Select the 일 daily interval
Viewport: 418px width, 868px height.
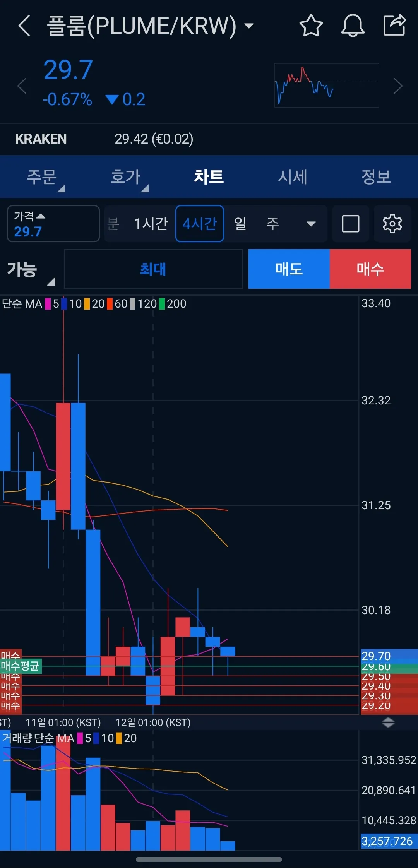(x=240, y=224)
